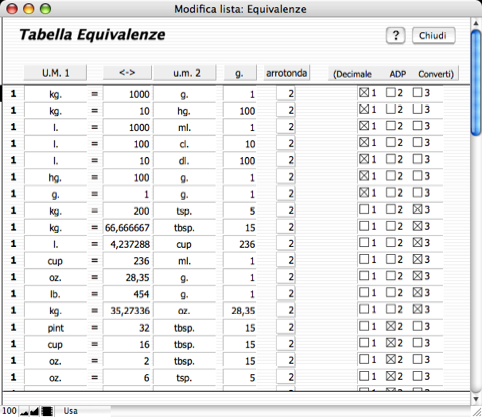Close the window with Chiudi button
Image resolution: width=482 pixels, height=417 pixels.
(433, 35)
